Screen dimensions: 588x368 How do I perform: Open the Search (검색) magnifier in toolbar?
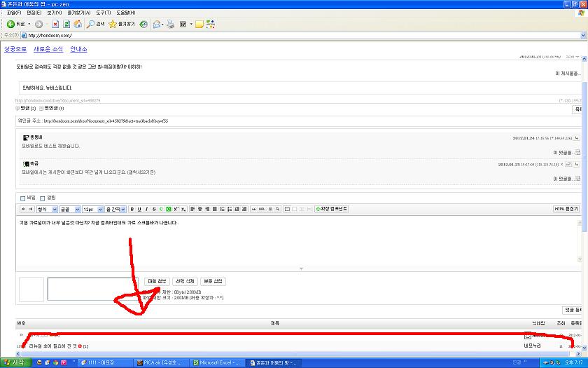click(96, 24)
